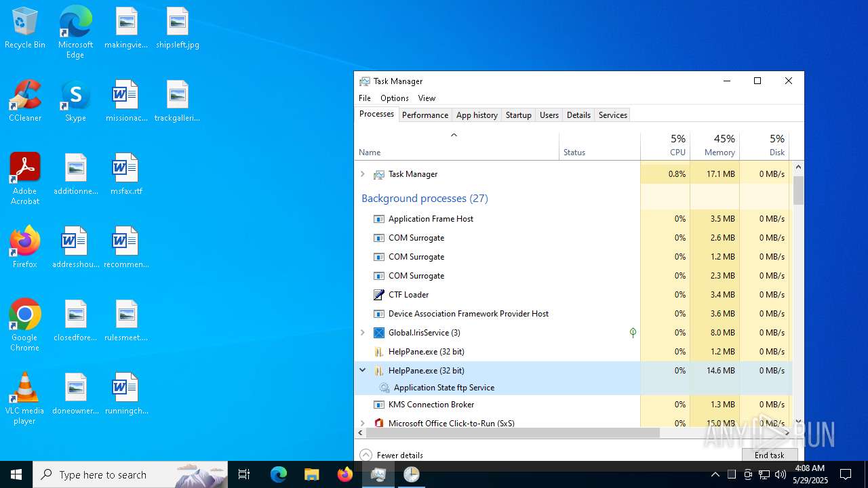Open the volume control in tray
Screen dimensions: 868x488
coord(780,474)
